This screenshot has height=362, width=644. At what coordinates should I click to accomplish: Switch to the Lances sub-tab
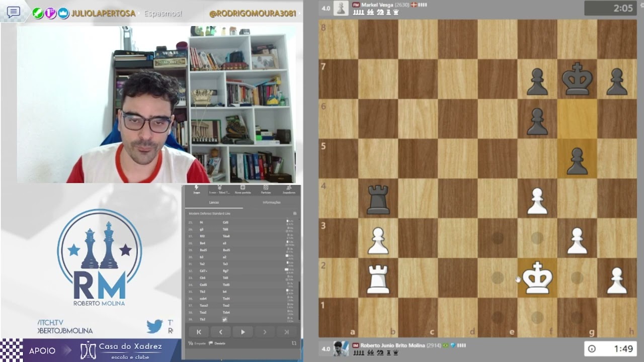[x=214, y=202]
